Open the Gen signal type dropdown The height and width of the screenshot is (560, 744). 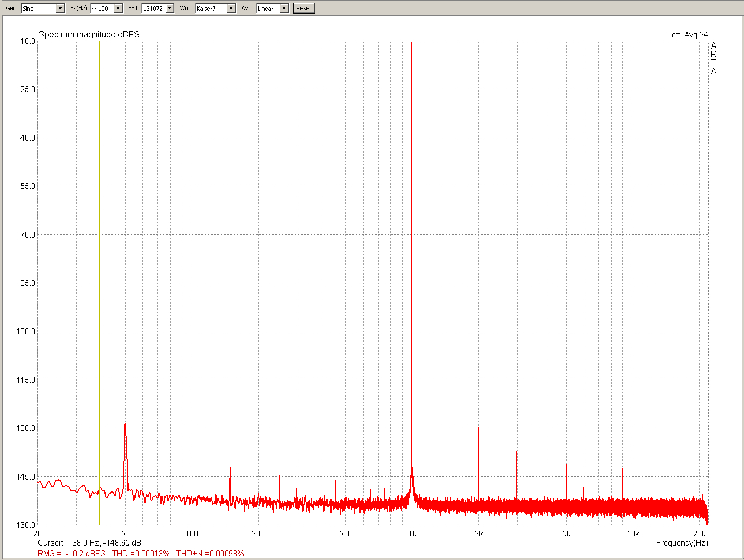pyautogui.click(x=60, y=9)
